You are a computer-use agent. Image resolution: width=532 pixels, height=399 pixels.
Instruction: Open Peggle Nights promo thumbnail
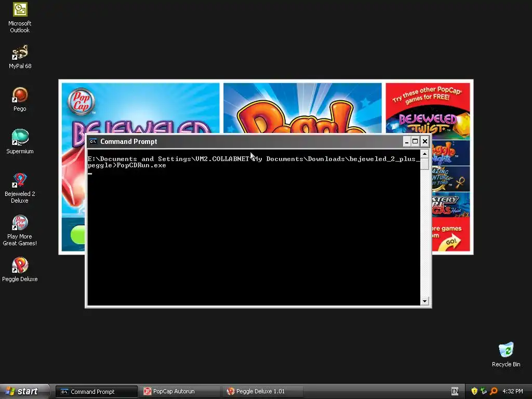coord(451,153)
